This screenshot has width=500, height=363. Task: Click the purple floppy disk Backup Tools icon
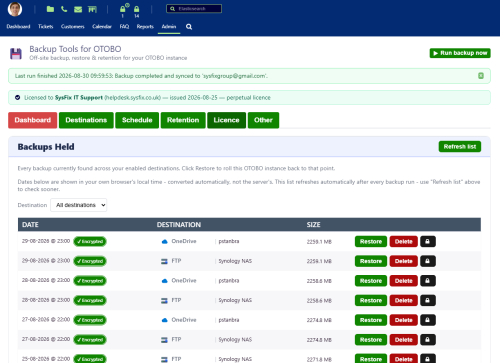[x=16, y=54]
